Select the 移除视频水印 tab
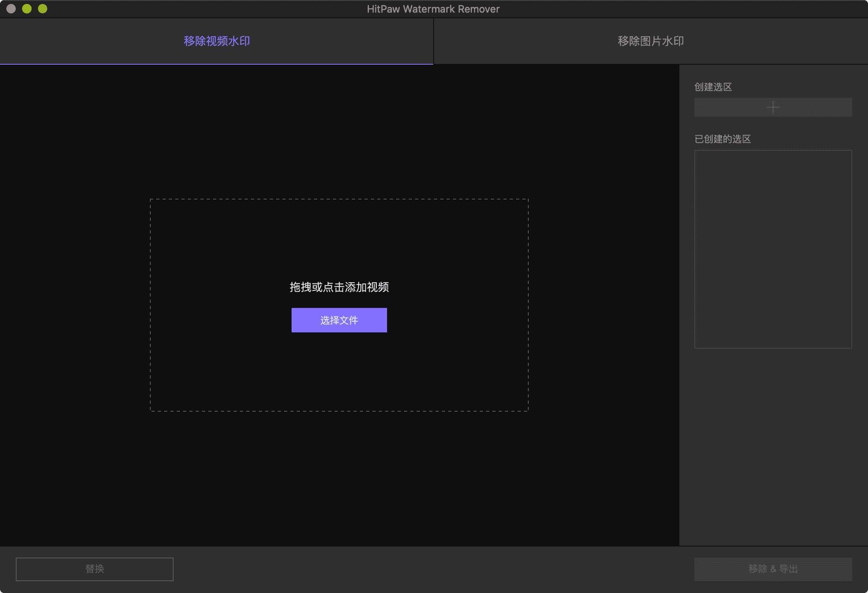 (x=217, y=41)
